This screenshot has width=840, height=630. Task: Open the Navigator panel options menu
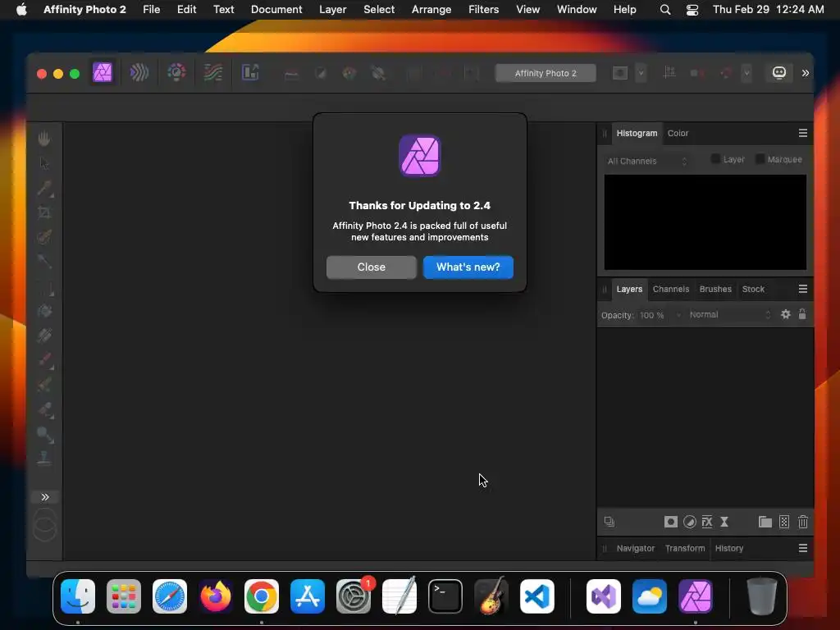pos(803,548)
